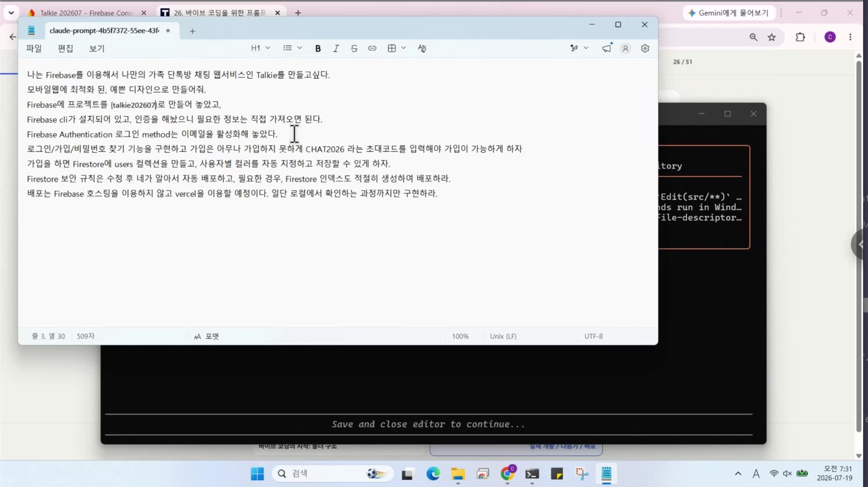The image size is (868, 487).
Task: Insert a link using the link icon
Action: click(x=372, y=48)
